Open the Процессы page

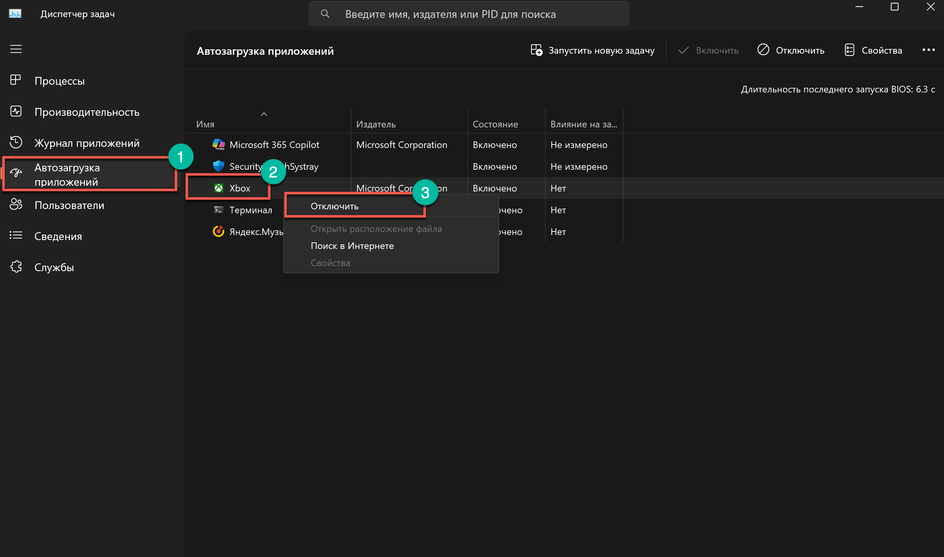point(60,81)
